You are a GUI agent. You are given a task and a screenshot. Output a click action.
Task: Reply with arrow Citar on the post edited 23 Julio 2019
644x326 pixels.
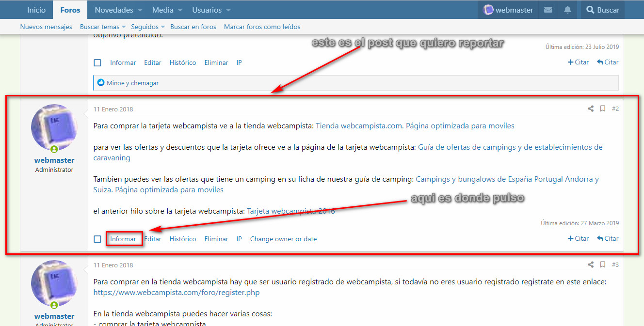pos(608,62)
